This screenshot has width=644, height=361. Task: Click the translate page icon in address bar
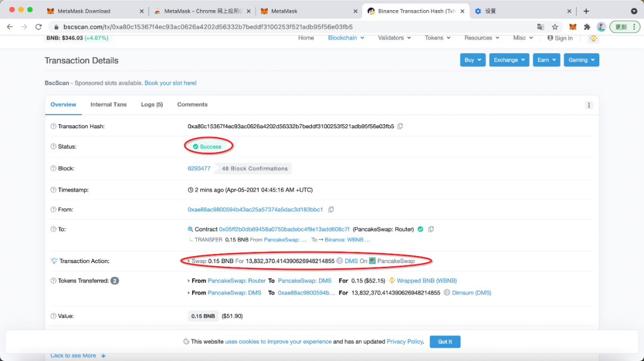click(540, 27)
